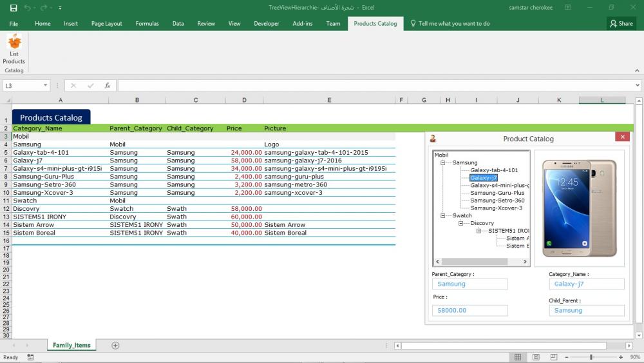Collapse the SISTEM51 IRONY tree node

(x=479, y=231)
